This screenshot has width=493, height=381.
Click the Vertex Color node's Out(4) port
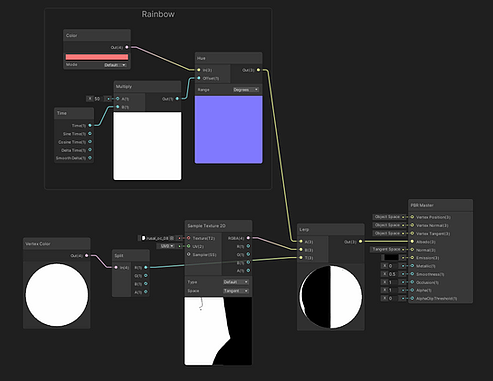click(x=86, y=256)
